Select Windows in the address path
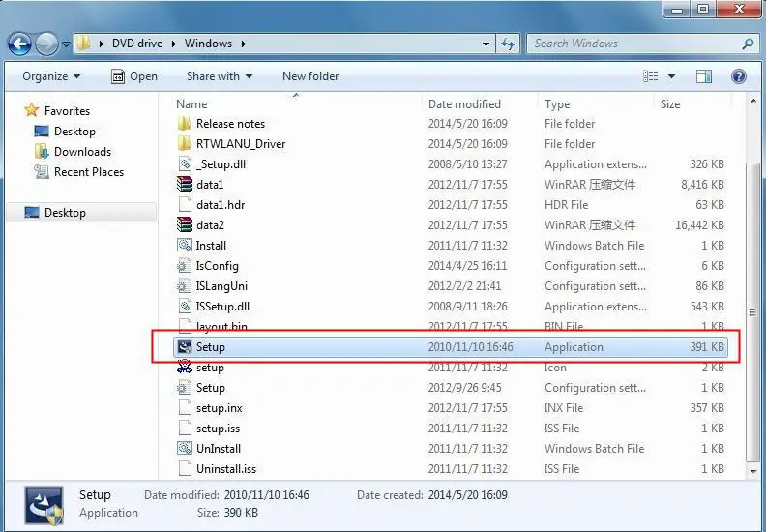 point(208,44)
